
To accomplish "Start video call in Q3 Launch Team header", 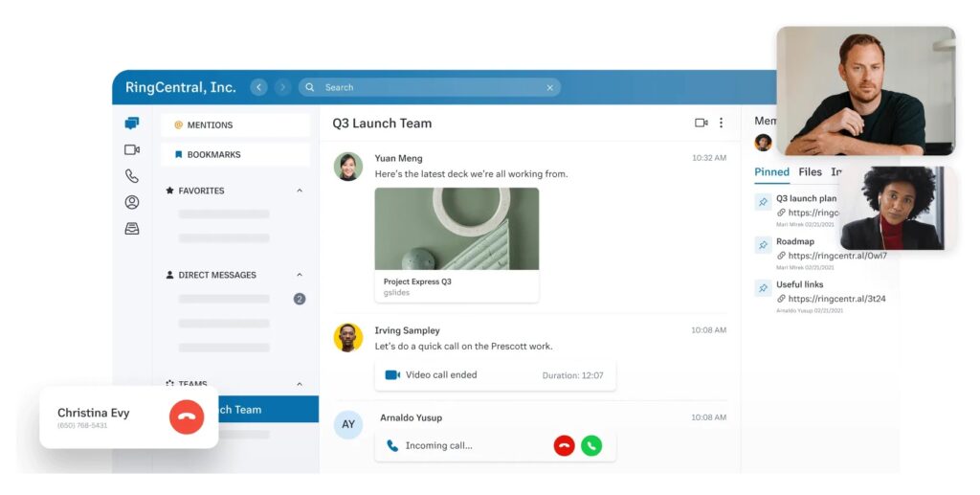I will coord(701,124).
